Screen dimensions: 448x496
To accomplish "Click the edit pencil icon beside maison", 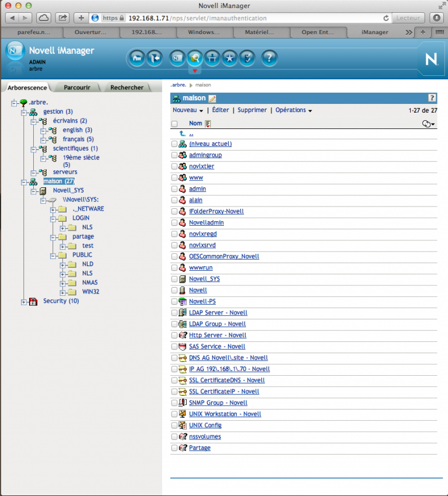I will click(x=212, y=99).
